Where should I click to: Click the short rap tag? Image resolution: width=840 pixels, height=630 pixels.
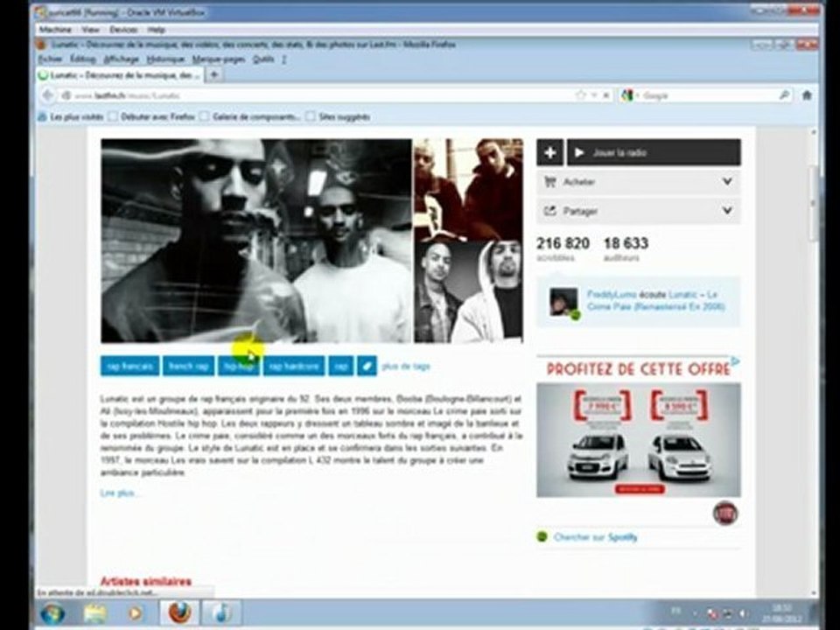tap(340, 366)
